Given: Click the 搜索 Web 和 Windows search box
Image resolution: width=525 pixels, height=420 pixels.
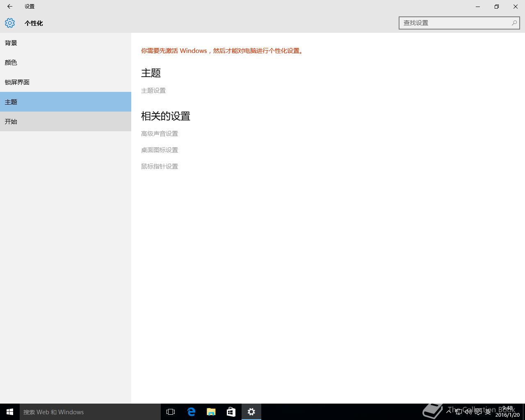Looking at the screenshot, I should point(90,412).
